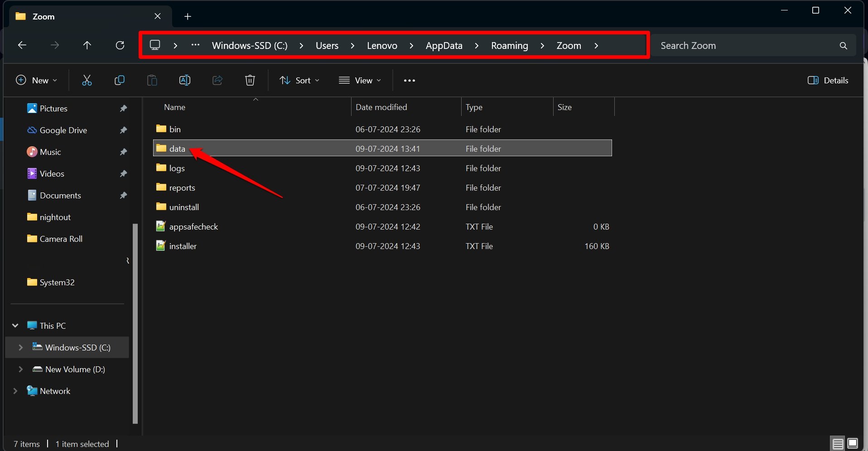The height and width of the screenshot is (451, 868).
Task: Click the PC icon in address bar
Action: tap(155, 45)
